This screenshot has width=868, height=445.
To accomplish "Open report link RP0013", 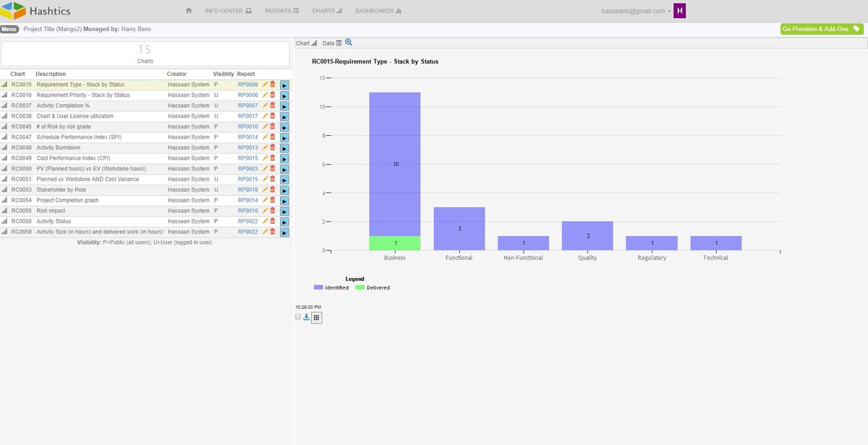I will (x=247, y=148).
